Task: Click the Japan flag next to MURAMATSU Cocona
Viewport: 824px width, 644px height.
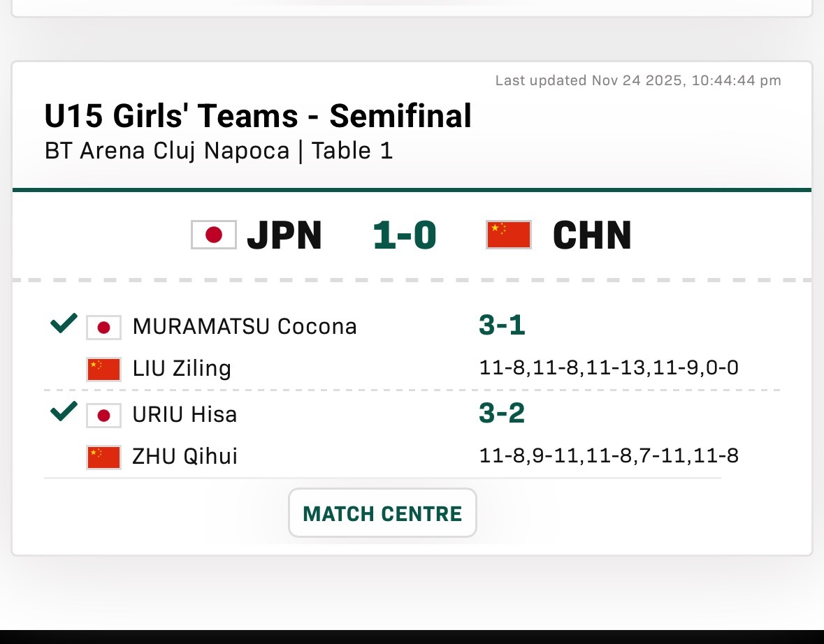Action: click(x=103, y=327)
